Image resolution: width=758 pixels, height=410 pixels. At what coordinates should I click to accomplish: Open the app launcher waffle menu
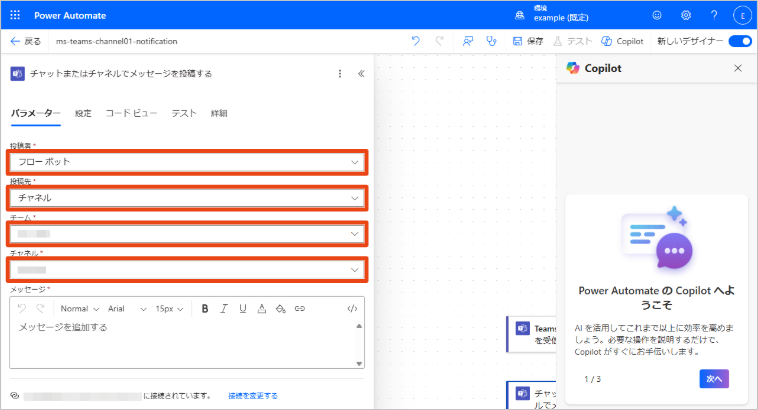[15, 15]
